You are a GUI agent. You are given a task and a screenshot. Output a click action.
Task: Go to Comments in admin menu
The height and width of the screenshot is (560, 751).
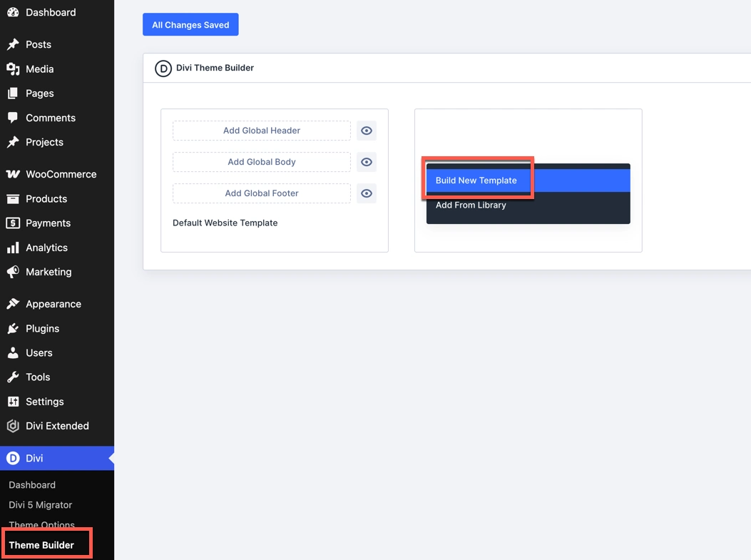pos(57,118)
